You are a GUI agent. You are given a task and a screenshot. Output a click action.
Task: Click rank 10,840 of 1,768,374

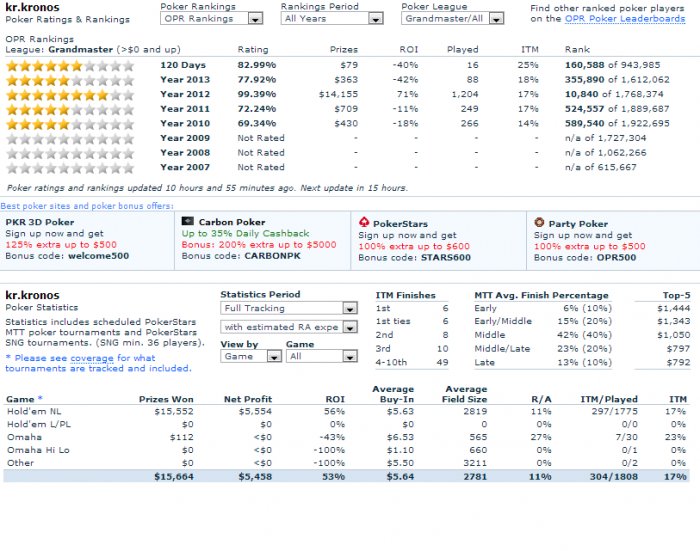[x=614, y=94]
